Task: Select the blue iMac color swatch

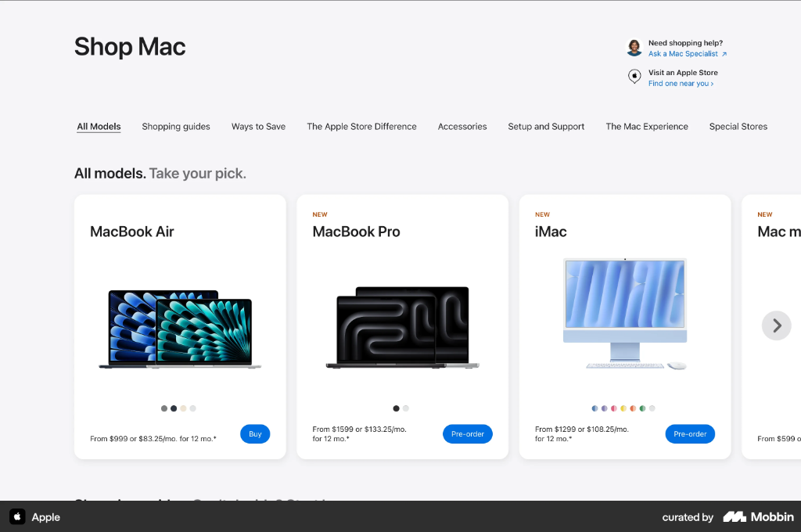Action: click(594, 408)
